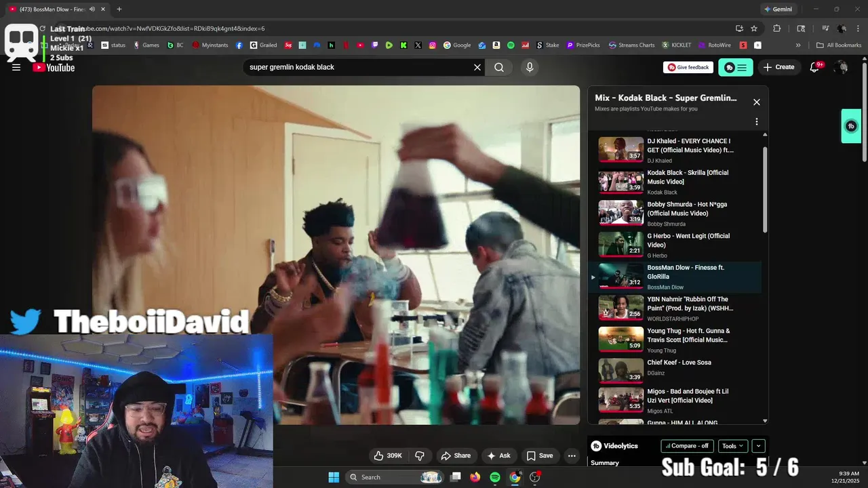Share the video
Viewport: 868px width, 488px height.
(x=456, y=456)
